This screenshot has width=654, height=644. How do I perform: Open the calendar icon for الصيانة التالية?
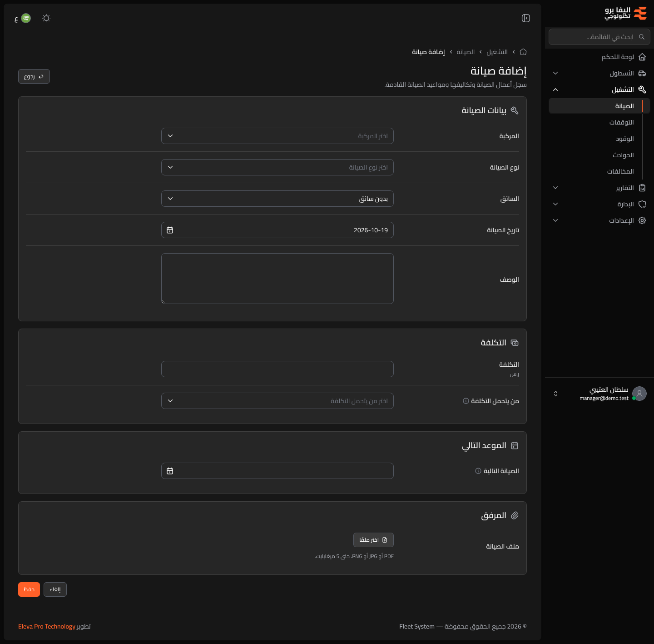170,471
